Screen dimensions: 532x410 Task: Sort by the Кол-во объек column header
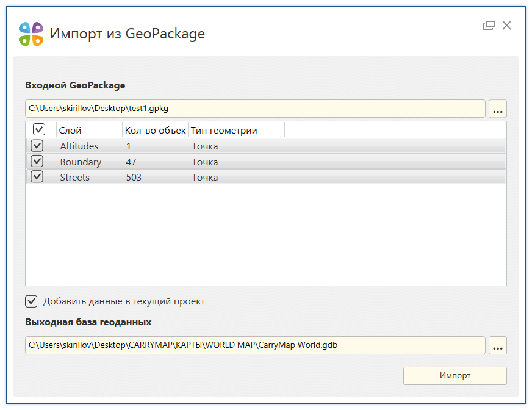pos(155,131)
